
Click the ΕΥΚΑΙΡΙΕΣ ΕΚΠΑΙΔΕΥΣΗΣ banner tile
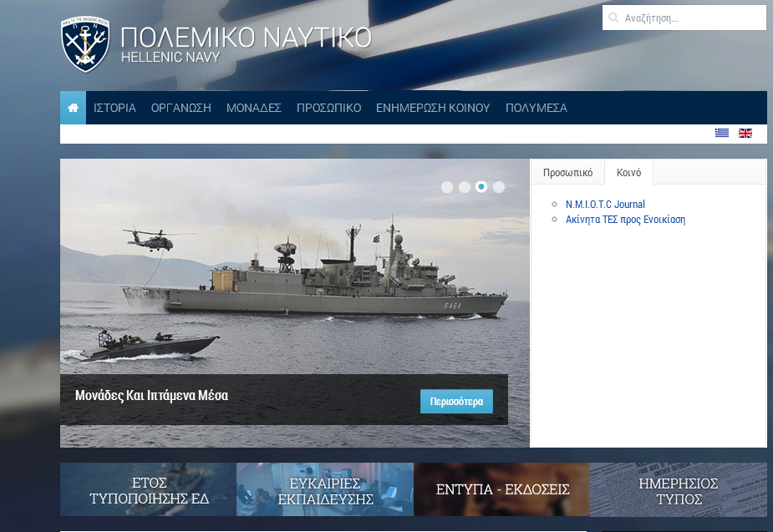[325, 490]
